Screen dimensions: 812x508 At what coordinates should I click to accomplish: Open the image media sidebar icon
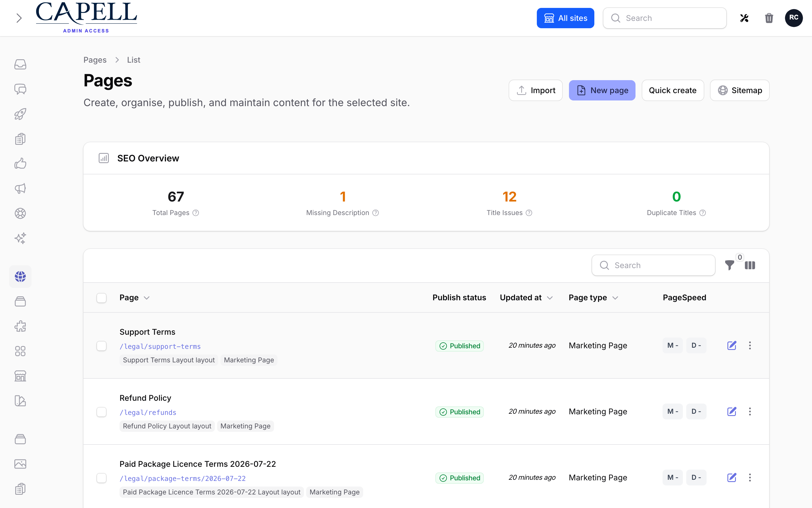pos(20,464)
